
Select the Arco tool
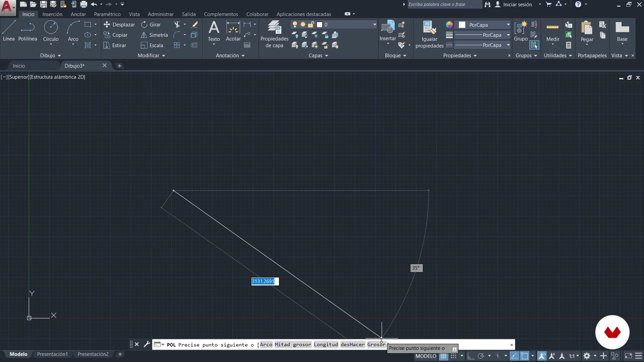point(73,31)
